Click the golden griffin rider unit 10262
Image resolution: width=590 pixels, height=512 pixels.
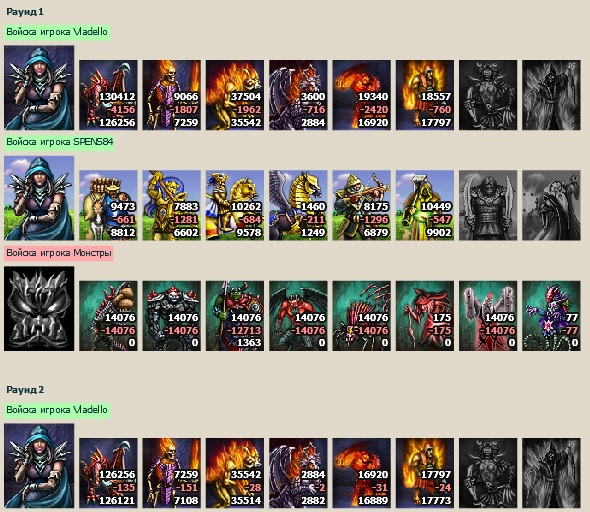[x=235, y=205]
